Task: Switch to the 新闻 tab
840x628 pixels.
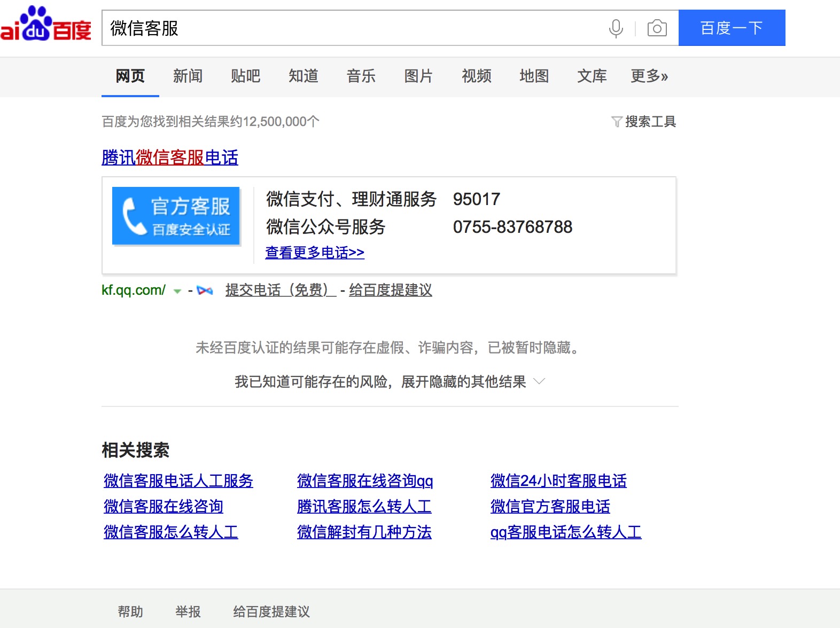Action: (188, 76)
